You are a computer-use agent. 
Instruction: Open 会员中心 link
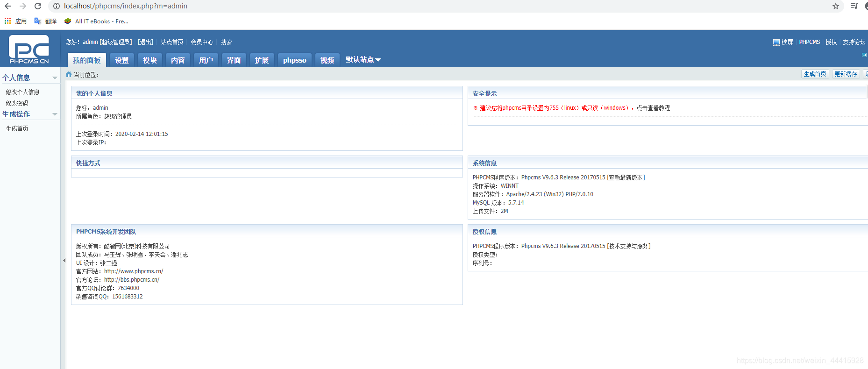(x=202, y=42)
